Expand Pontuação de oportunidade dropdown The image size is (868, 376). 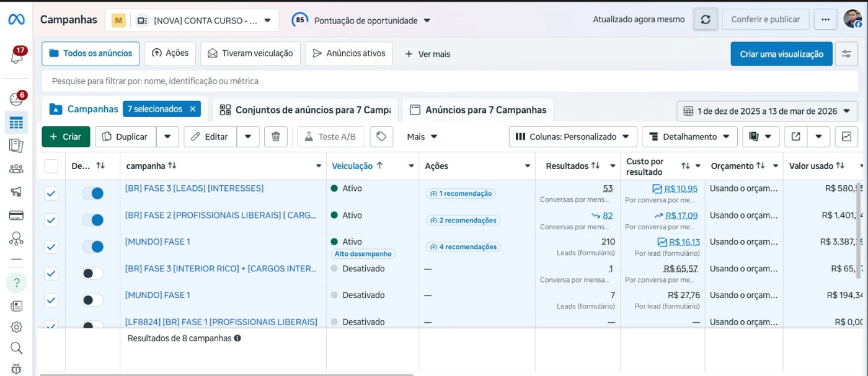tap(362, 20)
